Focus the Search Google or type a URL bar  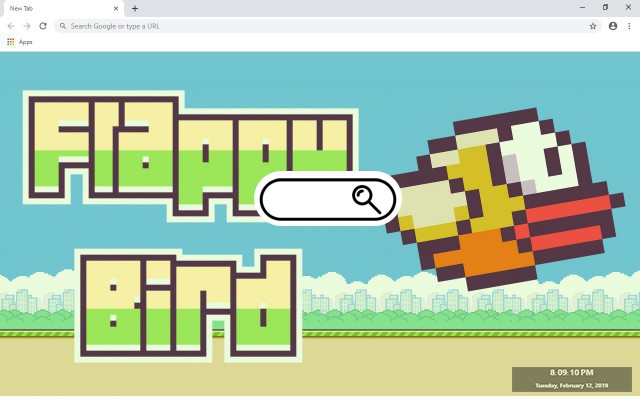(328, 26)
